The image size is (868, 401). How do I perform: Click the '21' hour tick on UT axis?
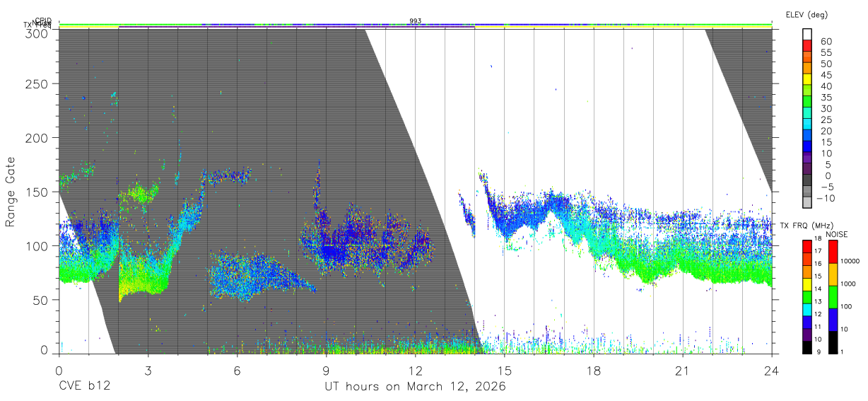(x=682, y=371)
